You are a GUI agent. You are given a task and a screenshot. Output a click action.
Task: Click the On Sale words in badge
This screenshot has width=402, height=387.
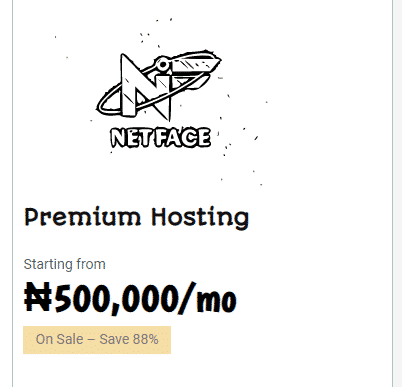click(60, 339)
